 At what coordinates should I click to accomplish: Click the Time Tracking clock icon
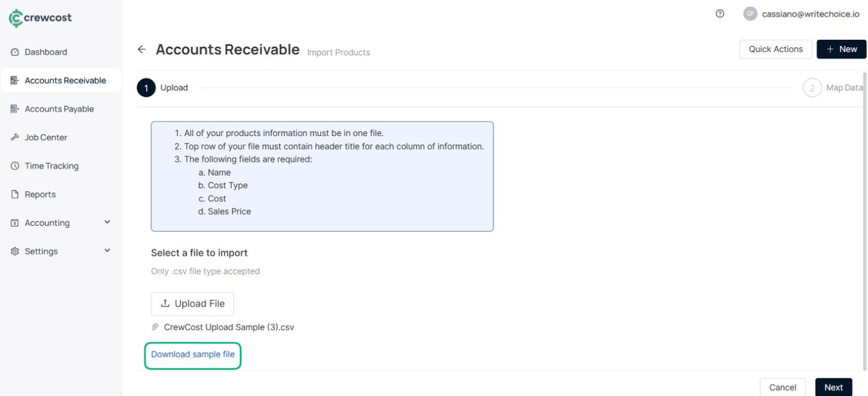[14, 166]
